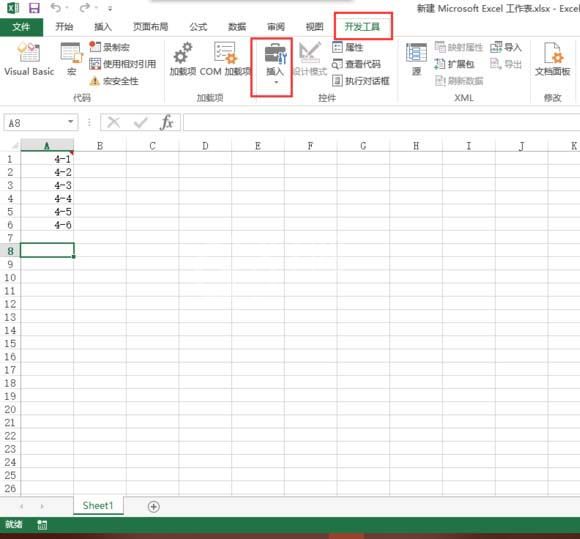Click 刷新数据 refresh data
Screen dimensions: 580x539
459,81
